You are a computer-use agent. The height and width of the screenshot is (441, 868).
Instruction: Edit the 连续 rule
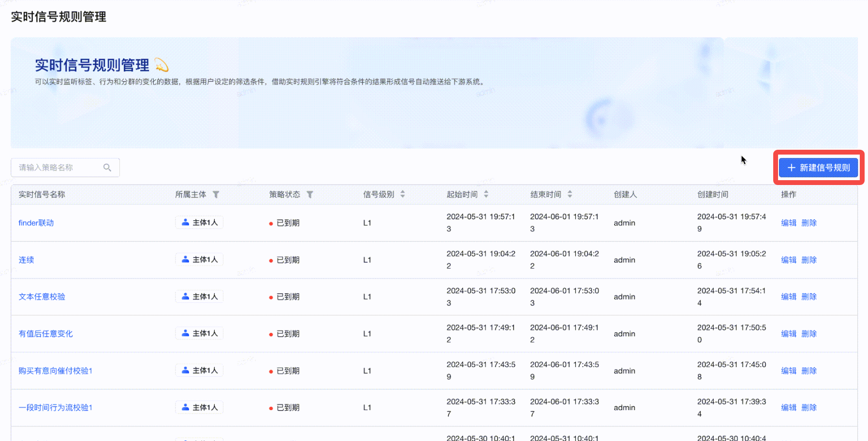point(789,260)
